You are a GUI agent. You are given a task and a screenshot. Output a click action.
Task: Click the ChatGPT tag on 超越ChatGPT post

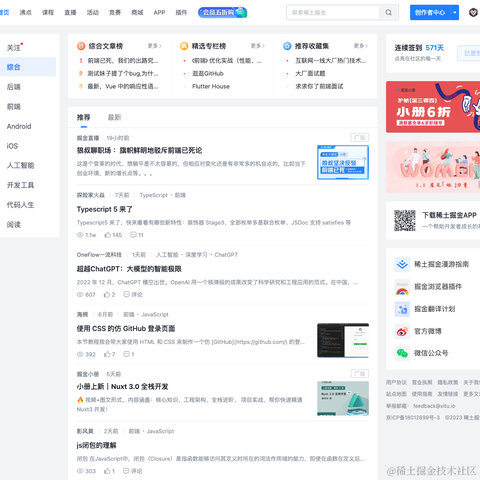(x=226, y=255)
